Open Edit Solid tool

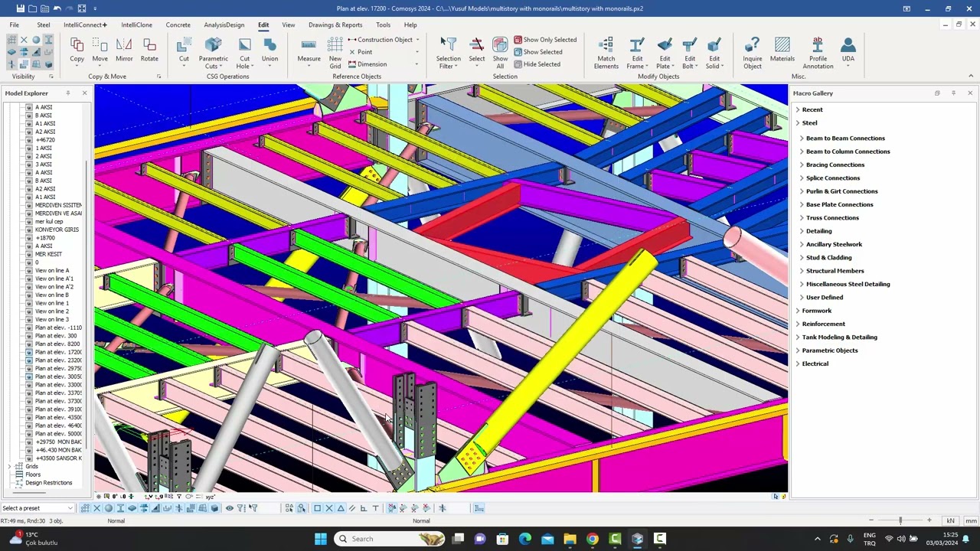point(714,53)
